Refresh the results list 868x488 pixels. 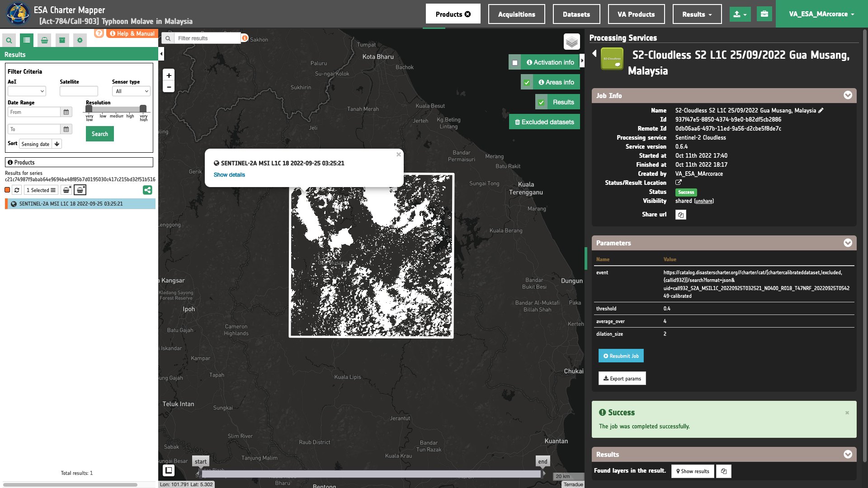(17, 190)
